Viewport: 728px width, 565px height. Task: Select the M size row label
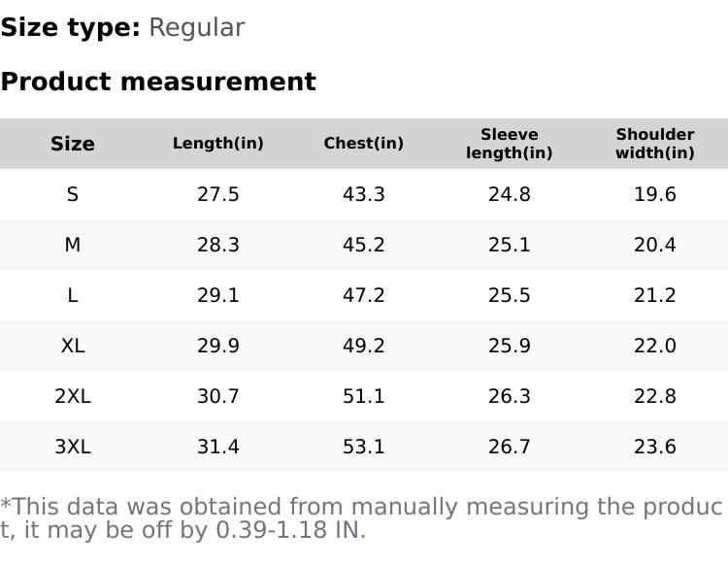tap(73, 245)
